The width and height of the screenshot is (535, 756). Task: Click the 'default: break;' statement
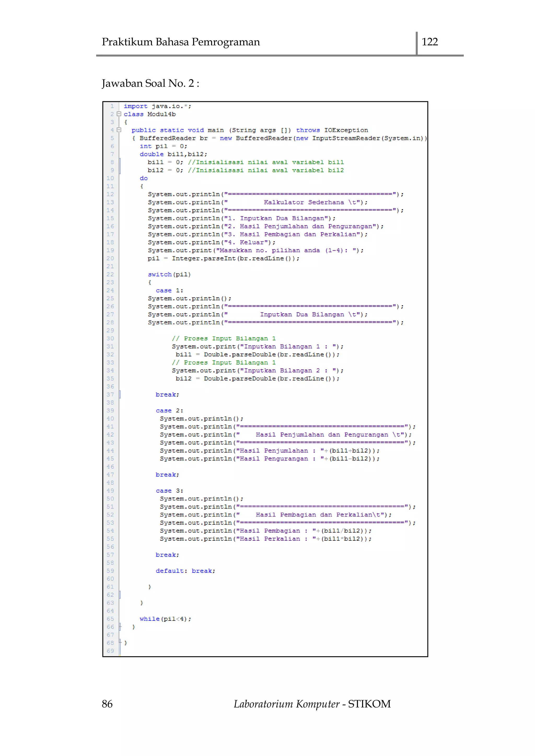click(x=185, y=571)
